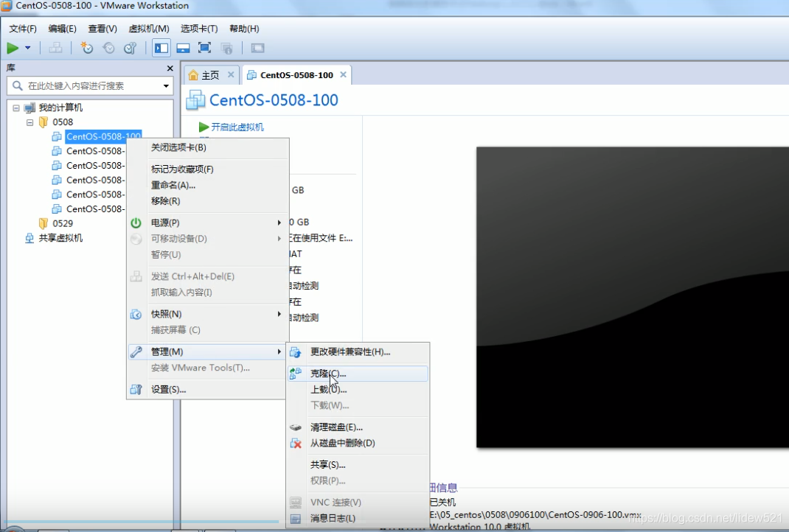Click the full screen mode toolbar icon

[204, 49]
